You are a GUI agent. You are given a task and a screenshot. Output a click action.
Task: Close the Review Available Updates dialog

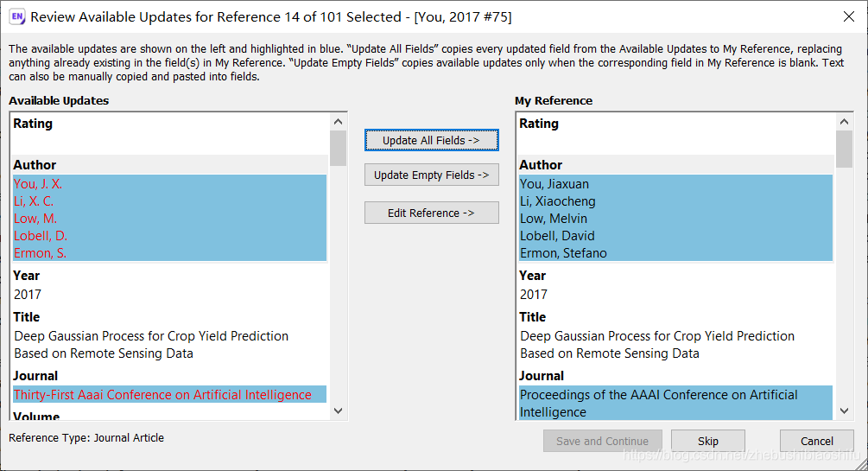848,17
